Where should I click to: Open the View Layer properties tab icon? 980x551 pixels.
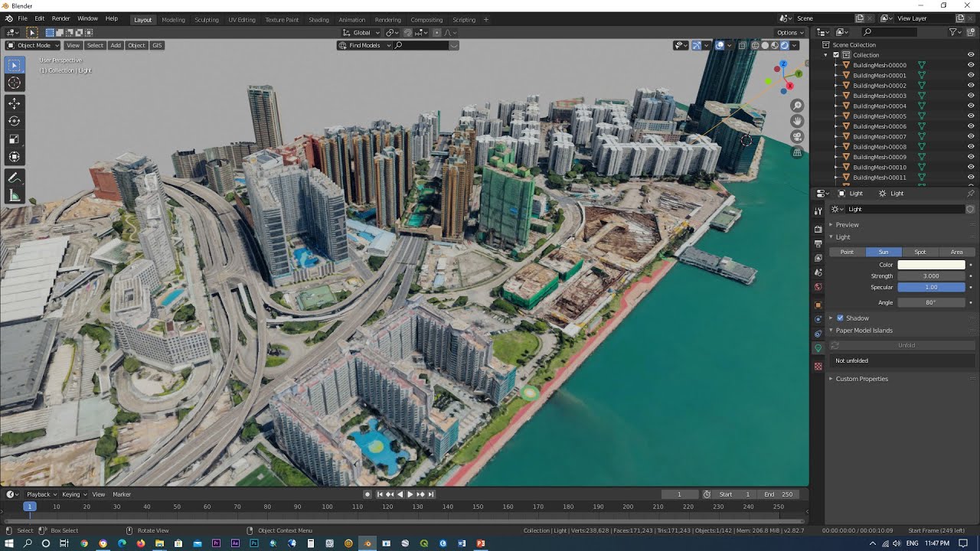point(818,258)
